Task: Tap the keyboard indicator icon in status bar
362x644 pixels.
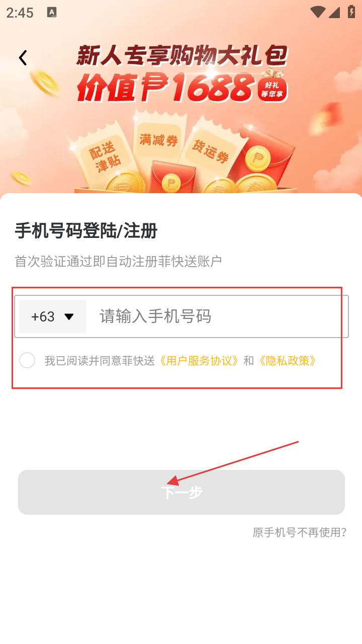Action: pos(52,13)
